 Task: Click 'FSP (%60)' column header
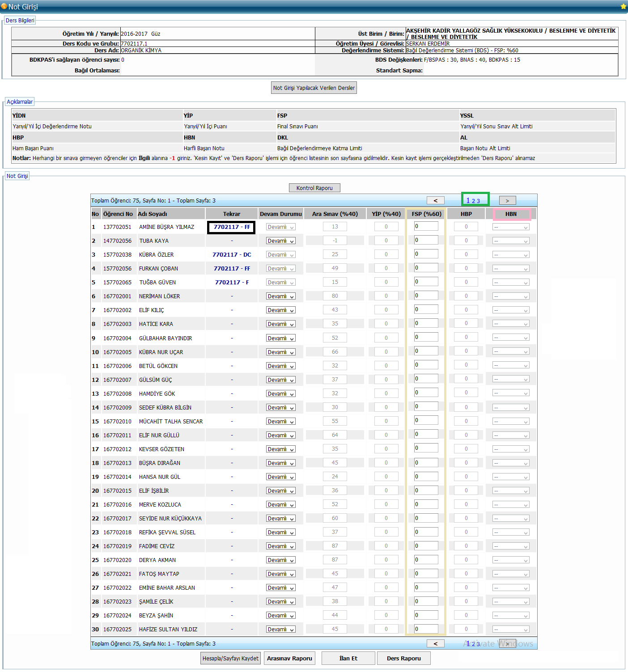[x=426, y=214]
